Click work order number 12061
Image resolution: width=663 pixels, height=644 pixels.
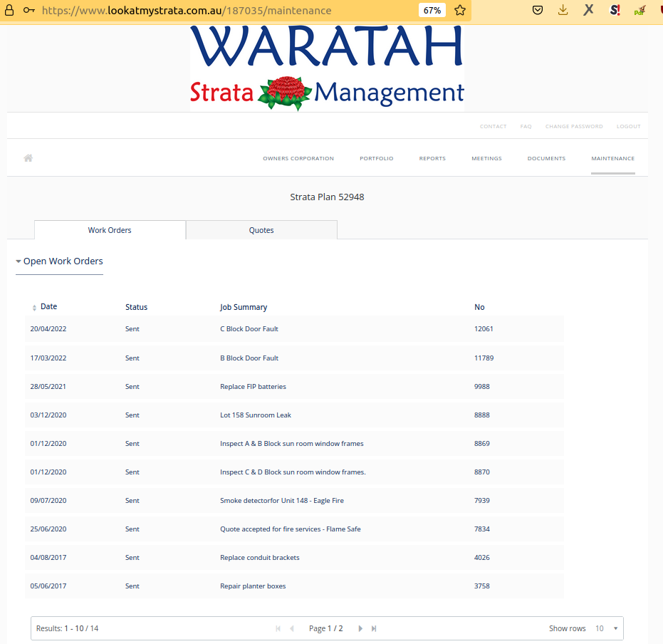[484, 329]
